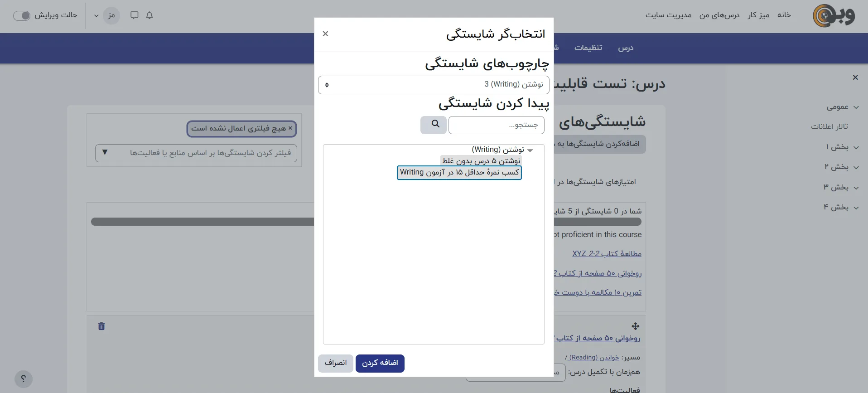Screen dimensions: 868x393
Task: Open the help question mark button
Action: pyautogui.click(x=24, y=379)
